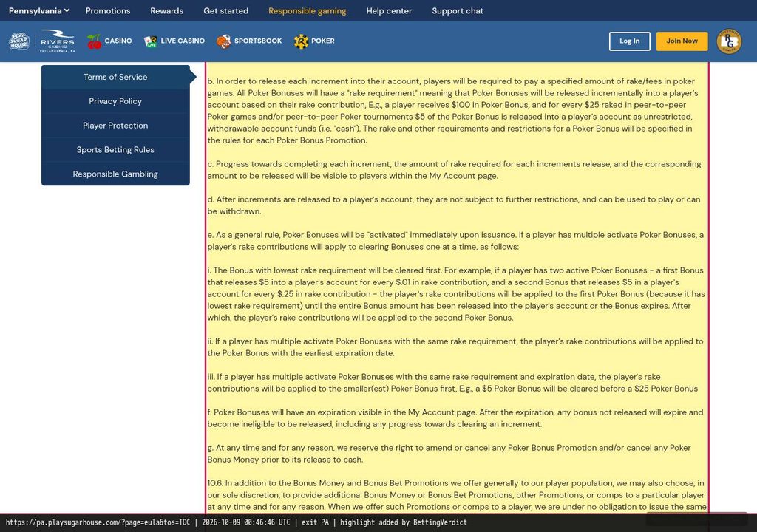
Task: Open Support chat
Action: point(458,10)
